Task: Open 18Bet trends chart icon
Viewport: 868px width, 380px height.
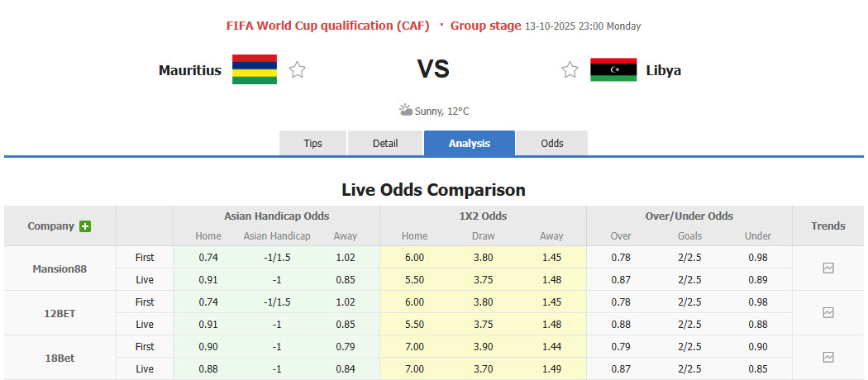Action: click(828, 358)
